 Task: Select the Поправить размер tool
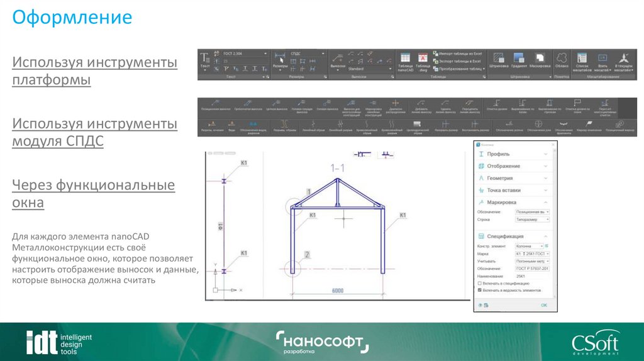tap(446, 126)
